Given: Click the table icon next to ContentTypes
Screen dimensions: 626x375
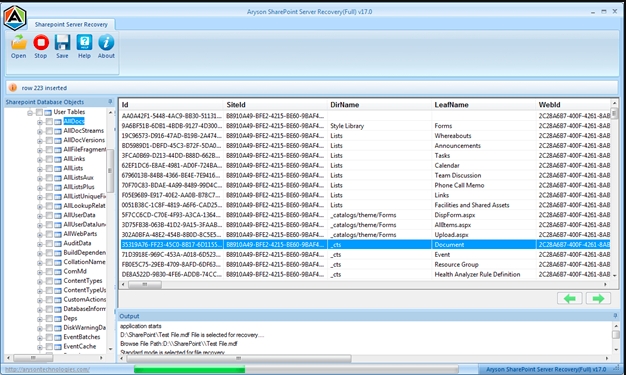Looking at the screenshot, I should click(58, 281).
